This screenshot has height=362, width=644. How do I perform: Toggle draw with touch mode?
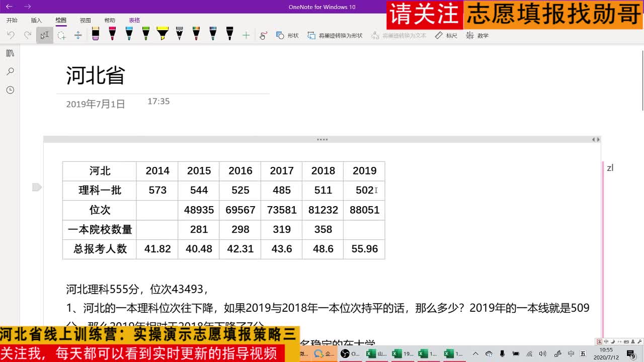click(x=263, y=35)
